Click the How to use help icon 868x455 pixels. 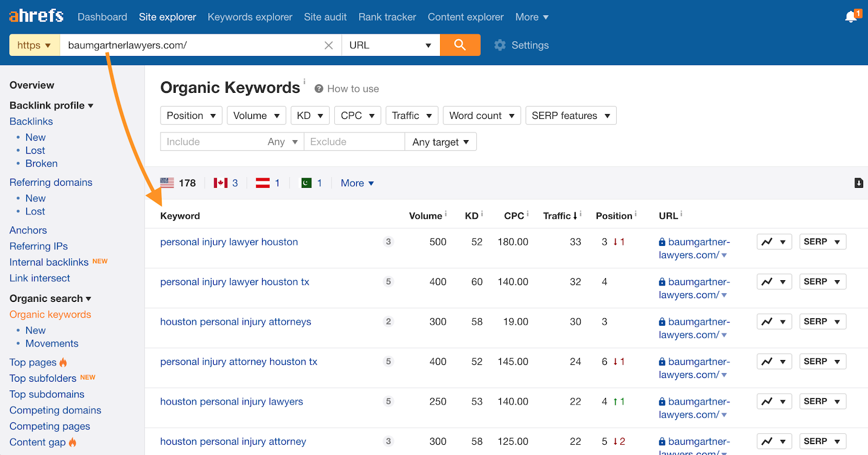319,89
